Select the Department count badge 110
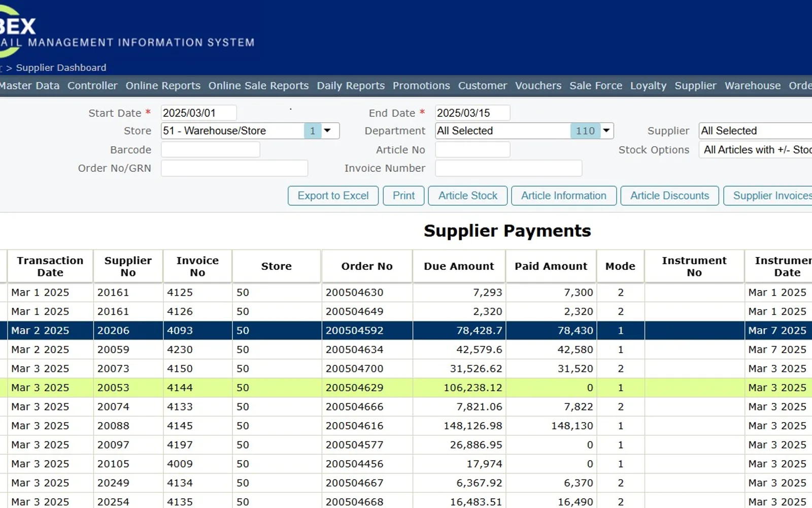Screen dimensions: 812x508 (x=585, y=131)
